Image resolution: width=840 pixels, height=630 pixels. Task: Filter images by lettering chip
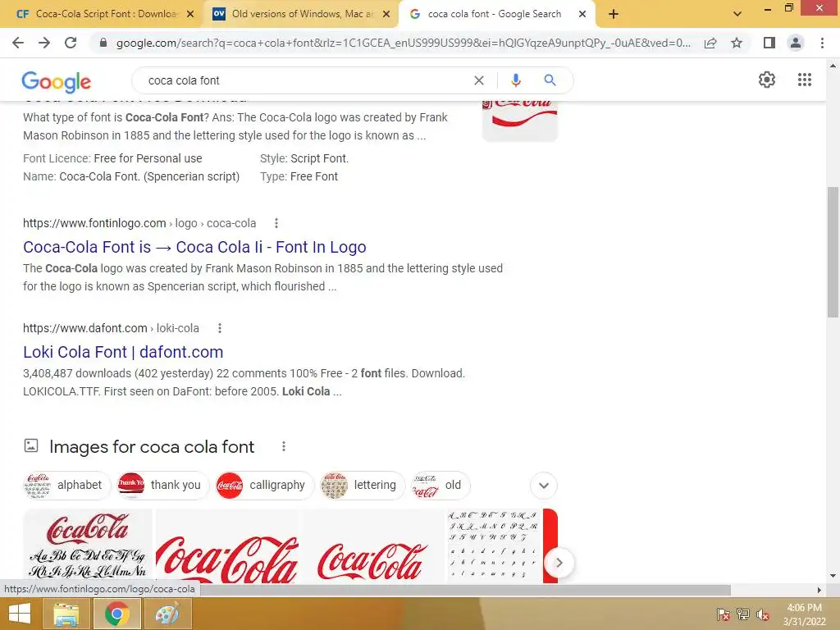click(x=363, y=486)
